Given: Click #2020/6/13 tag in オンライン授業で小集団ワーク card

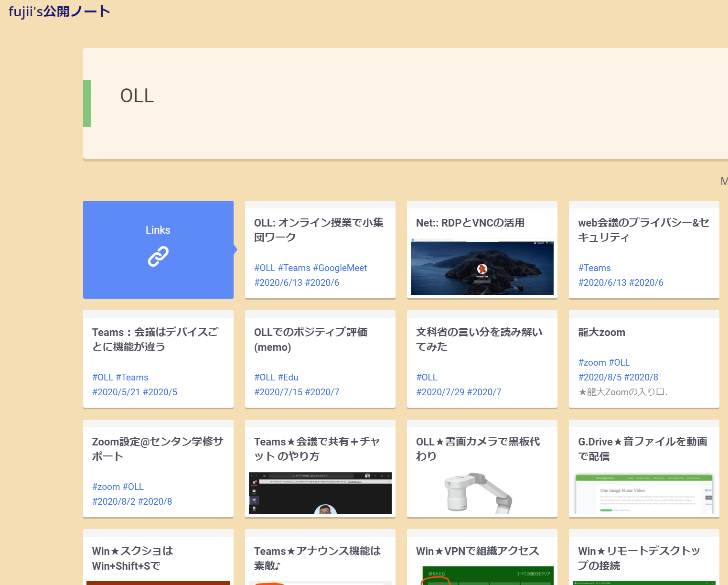Looking at the screenshot, I should [278, 283].
